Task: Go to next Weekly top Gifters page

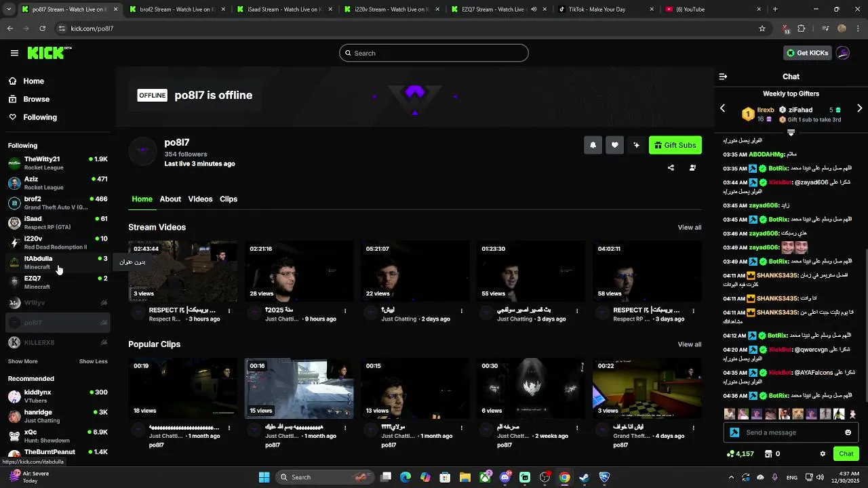Action: (860, 108)
